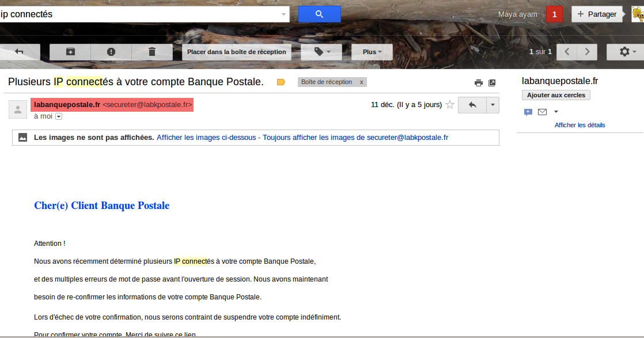Open the reply options dropdown arrow
Screen dimensions: 644x338
[x=493, y=105]
